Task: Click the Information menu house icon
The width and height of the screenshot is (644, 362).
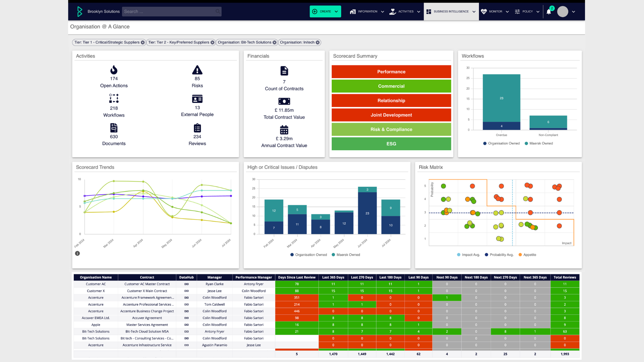Action: (x=353, y=12)
